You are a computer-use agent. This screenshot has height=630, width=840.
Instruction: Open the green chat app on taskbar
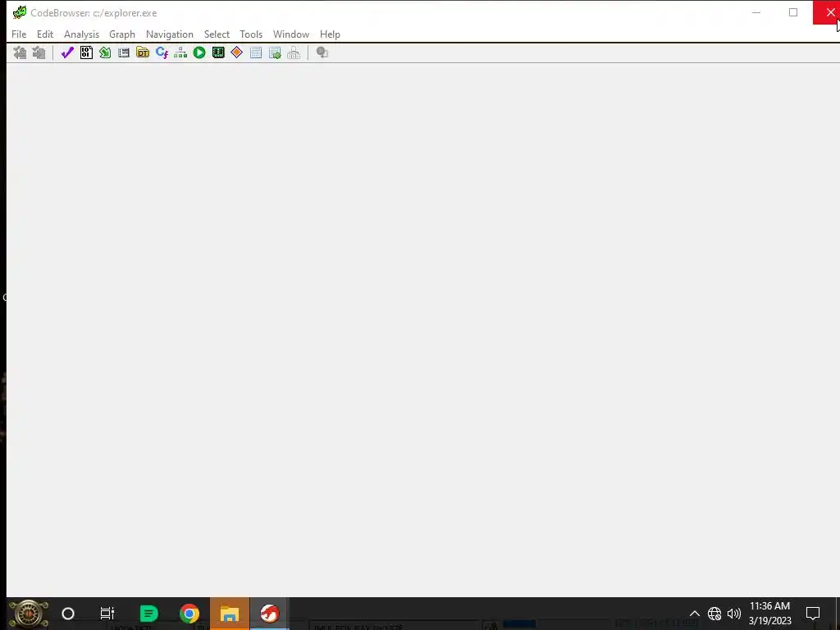(148, 614)
